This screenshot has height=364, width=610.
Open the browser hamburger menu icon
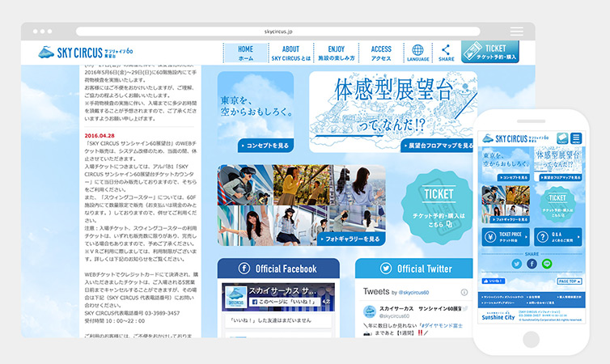[517, 31]
